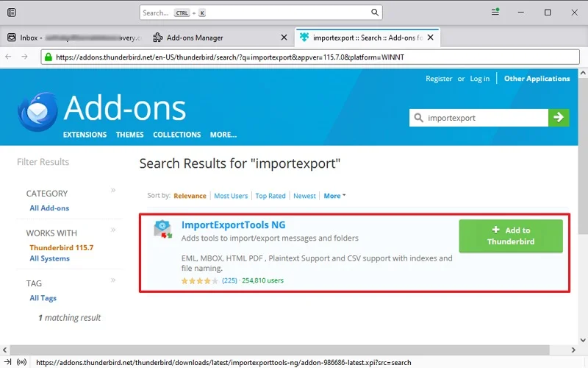Open the MORE… menu
This screenshot has height=368, width=588.
tap(223, 135)
